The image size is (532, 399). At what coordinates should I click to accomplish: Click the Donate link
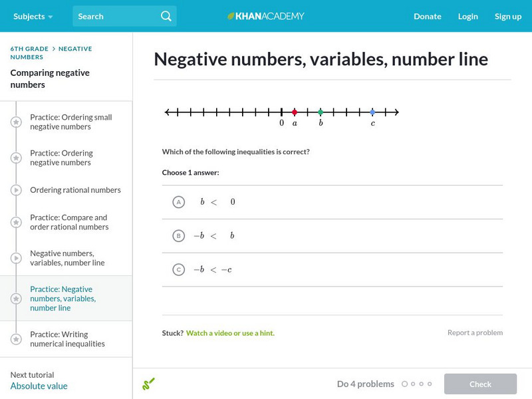(427, 16)
